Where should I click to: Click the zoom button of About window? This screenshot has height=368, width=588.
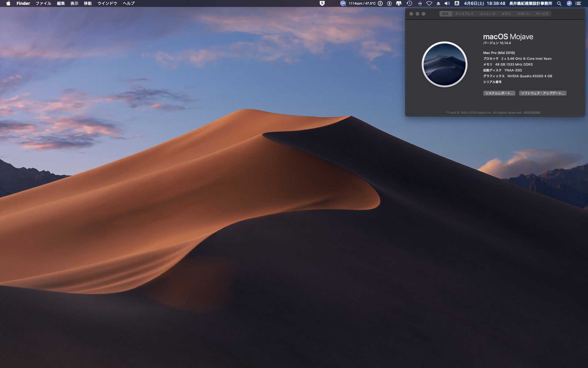pyautogui.click(x=424, y=14)
